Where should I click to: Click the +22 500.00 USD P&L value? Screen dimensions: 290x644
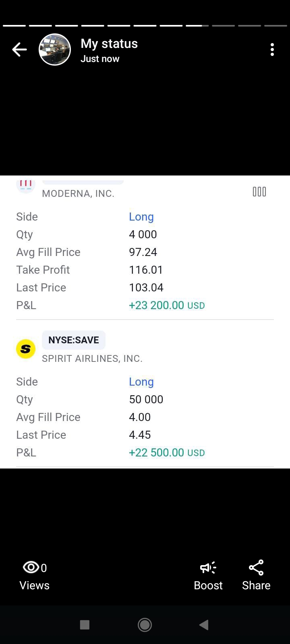pyautogui.click(x=167, y=453)
